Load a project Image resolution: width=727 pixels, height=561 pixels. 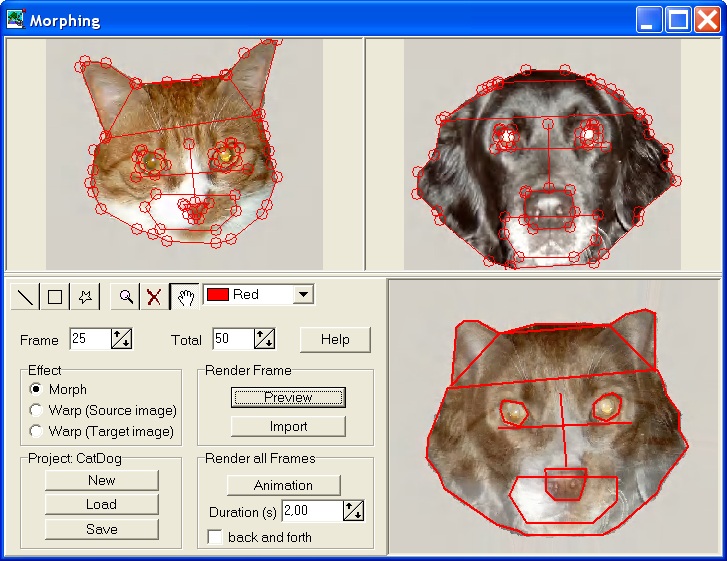102,504
